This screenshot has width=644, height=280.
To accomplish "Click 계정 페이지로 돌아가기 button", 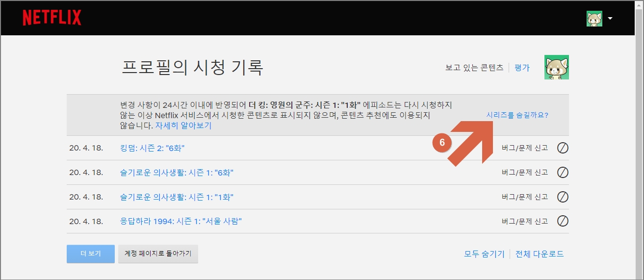I will [x=158, y=254].
